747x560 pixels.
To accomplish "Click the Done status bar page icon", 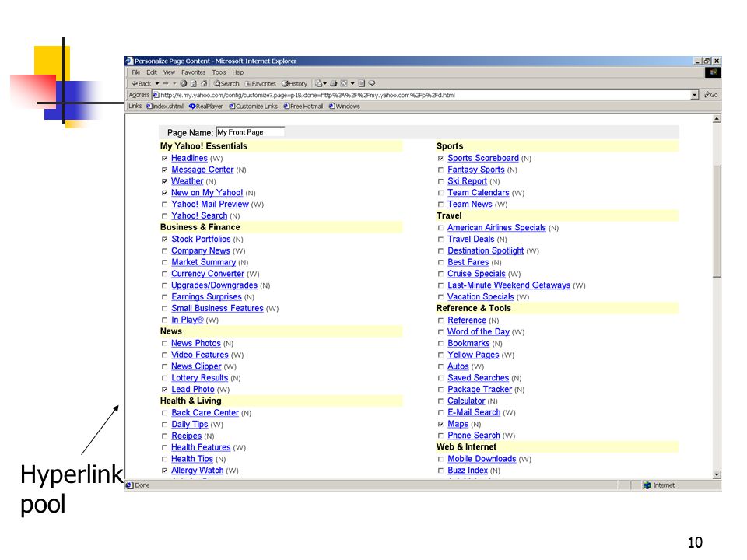I will (129, 485).
